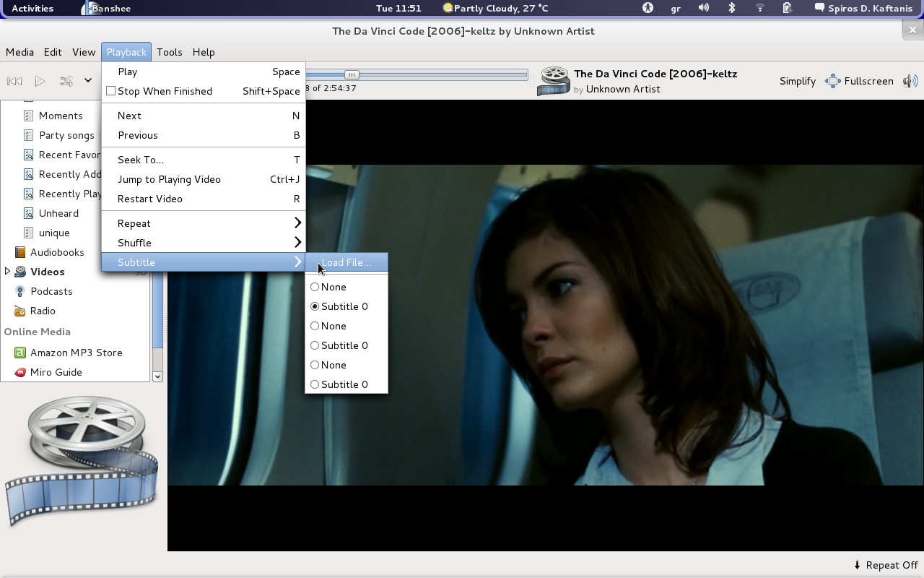Open the dropdown arrow beside the shuffle icon
This screenshot has width=924, height=578.
click(88, 81)
